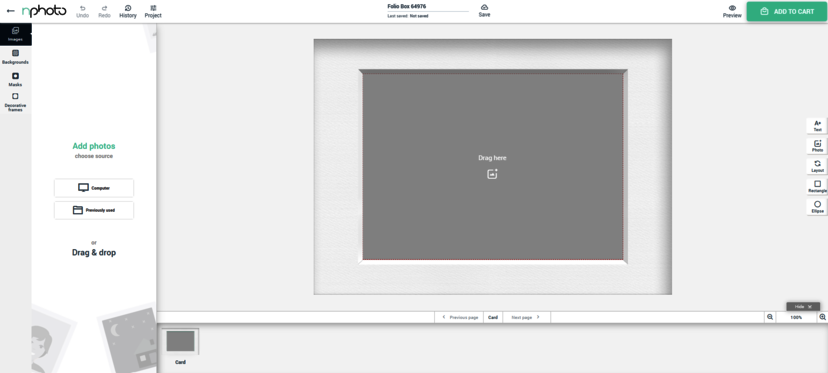Zoom in the canvas

(822, 317)
